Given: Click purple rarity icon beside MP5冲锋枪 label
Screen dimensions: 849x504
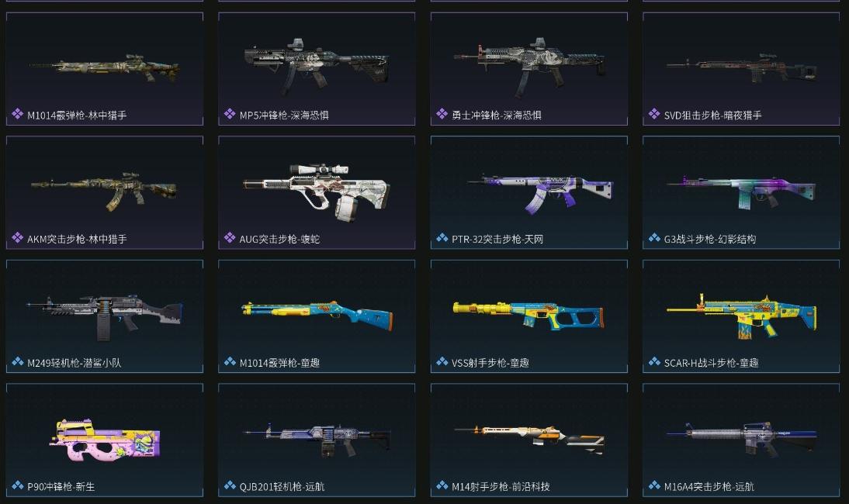Looking at the screenshot, I should 230,114.
